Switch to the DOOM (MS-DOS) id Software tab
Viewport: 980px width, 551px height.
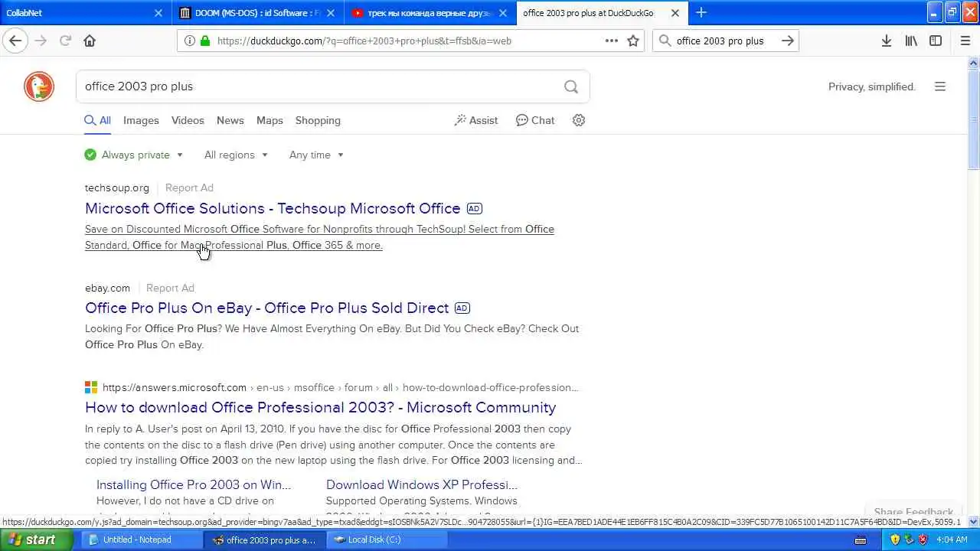[257, 13]
